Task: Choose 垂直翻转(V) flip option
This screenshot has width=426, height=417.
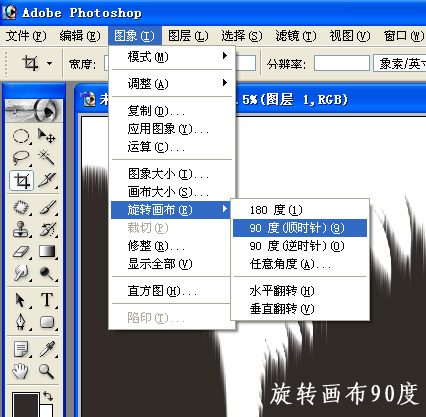Action: point(300,309)
